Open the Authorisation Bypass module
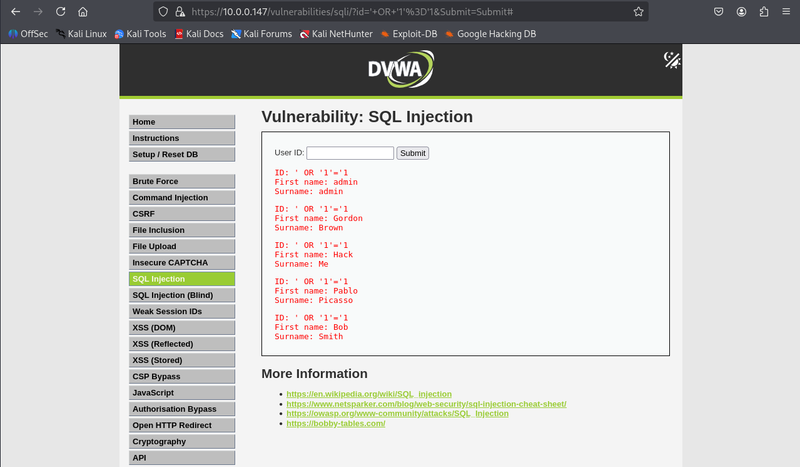800x467 pixels. (x=182, y=409)
